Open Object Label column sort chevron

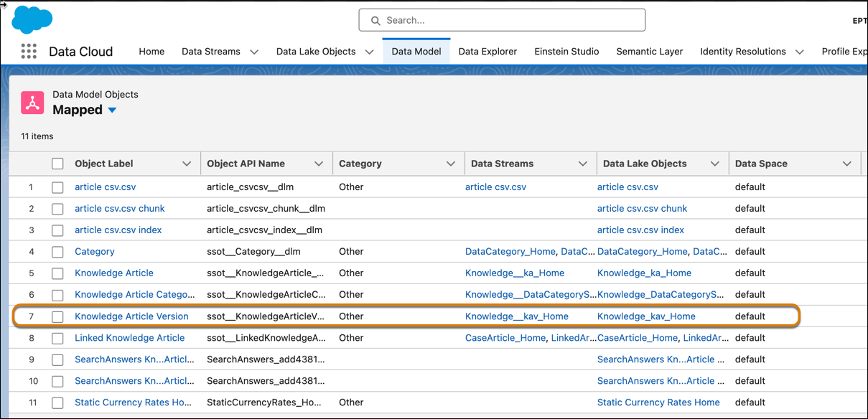coord(187,164)
